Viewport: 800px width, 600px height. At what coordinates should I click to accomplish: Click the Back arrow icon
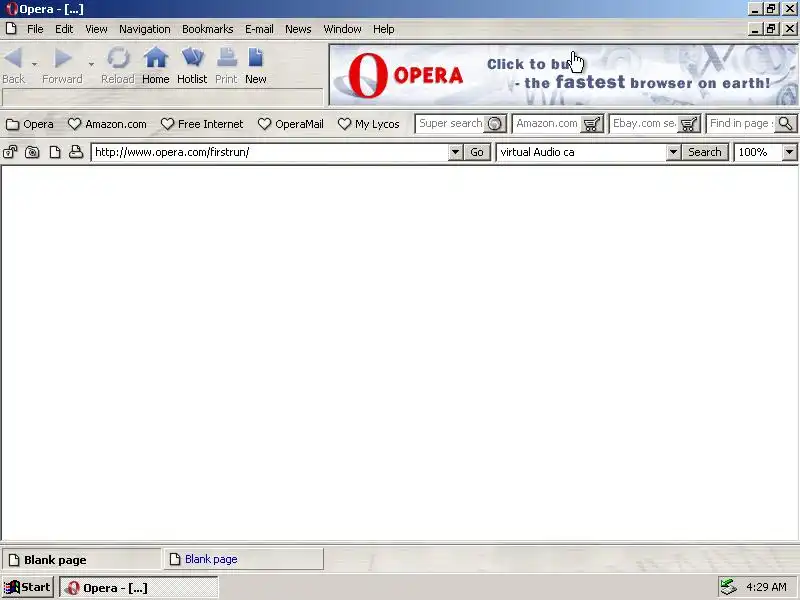(13, 57)
